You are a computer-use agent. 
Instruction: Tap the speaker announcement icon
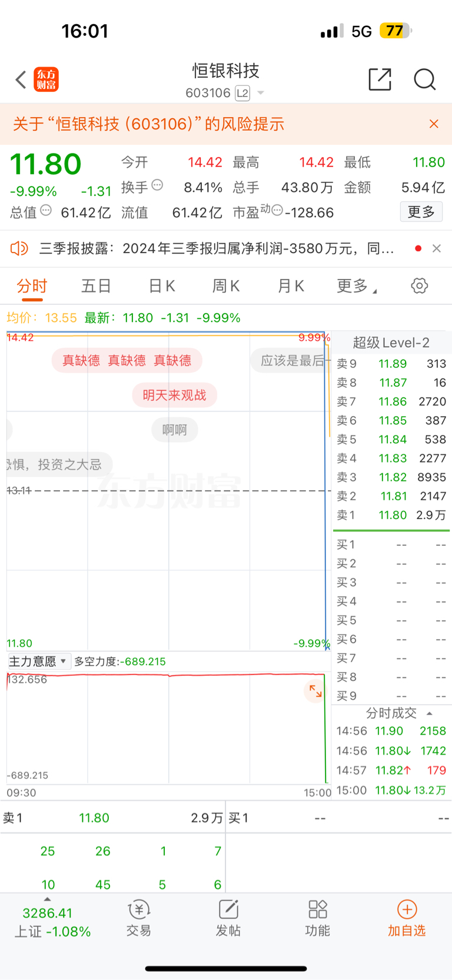[x=19, y=248]
